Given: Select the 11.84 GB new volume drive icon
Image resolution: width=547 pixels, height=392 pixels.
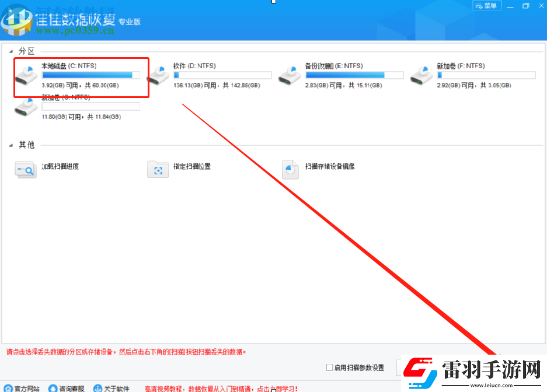Looking at the screenshot, I should point(26,107).
